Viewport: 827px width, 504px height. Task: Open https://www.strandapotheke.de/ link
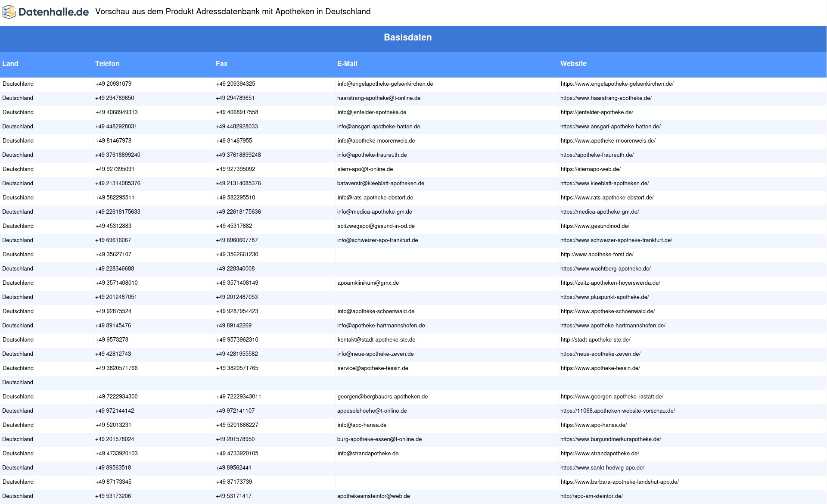(x=600, y=454)
